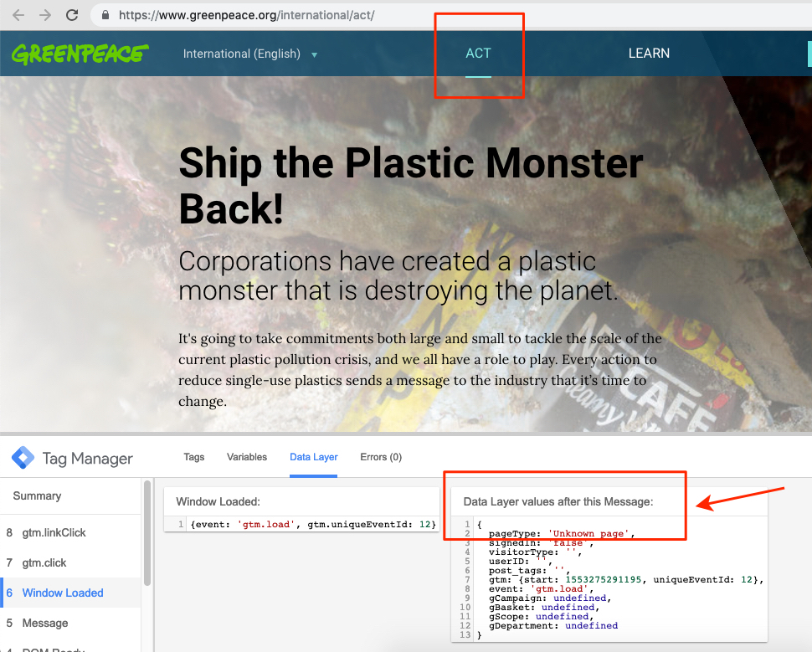Screen dimensions: 812x652
Task: Click the address bar URL field
Action: pyautogui.click(x=450, y=15)
